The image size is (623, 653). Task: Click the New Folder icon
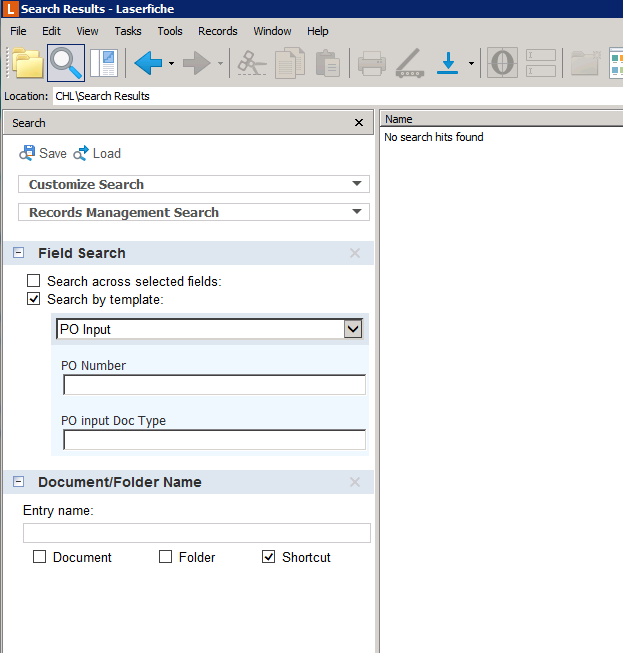pos(585,63)
